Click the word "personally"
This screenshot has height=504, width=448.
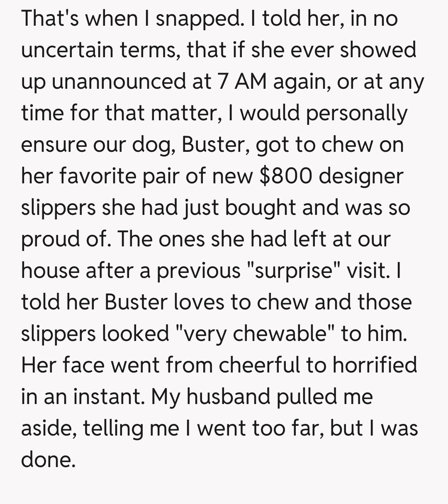[357, 113]
